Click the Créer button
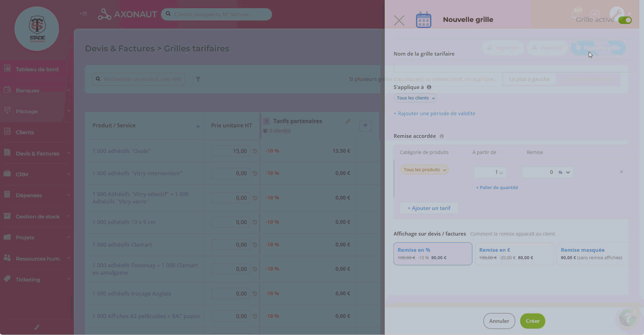 [532, 321]
